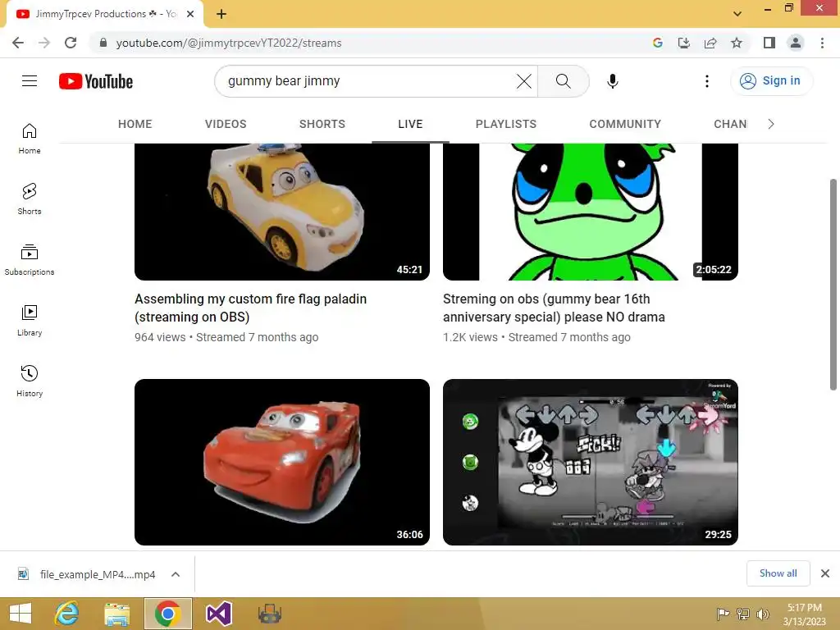Open the Windows Start menu
This screenshot has height=630, width=840.
(21, 614)
